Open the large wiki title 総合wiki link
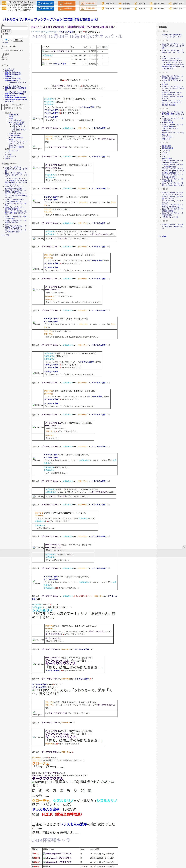Viewport: 186px width, 868px height. pyautogui.click(x=50, y=20)
